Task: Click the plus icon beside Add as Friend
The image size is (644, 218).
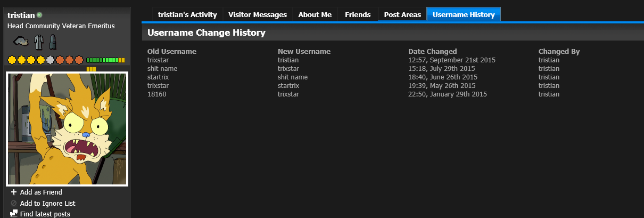Action: coord(14,192)
